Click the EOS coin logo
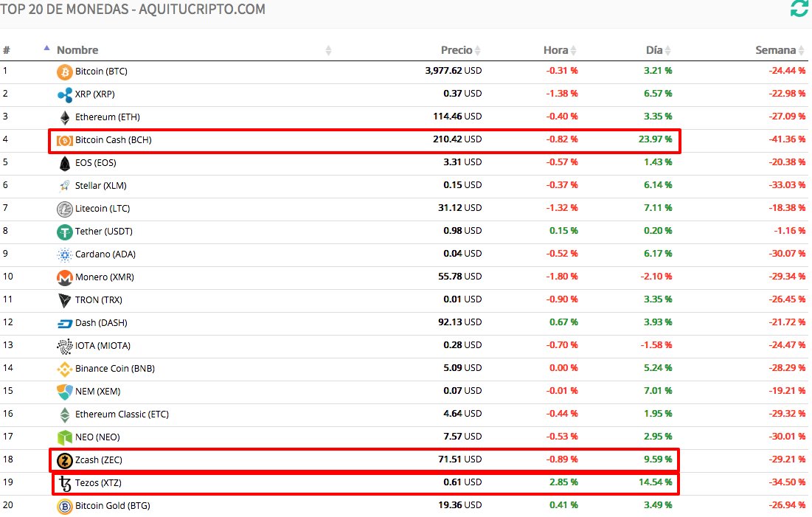Image resolution: width=812 pixels, height=517 pixels. [65, 163]
